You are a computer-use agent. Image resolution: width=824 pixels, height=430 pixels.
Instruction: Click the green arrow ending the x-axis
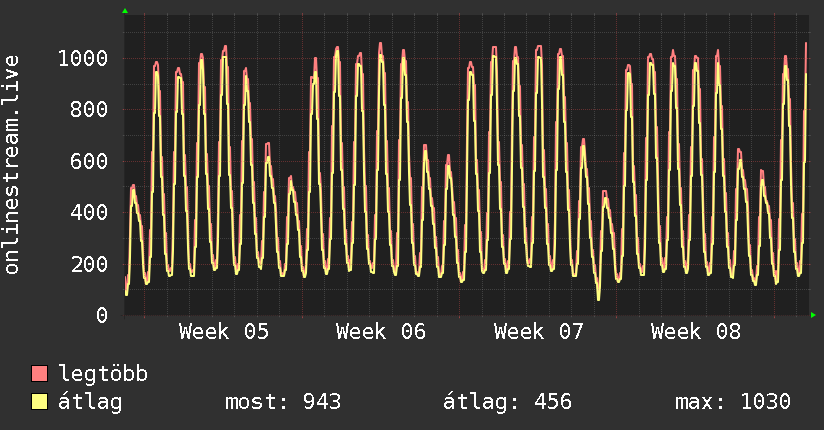[x=813, y=315]
